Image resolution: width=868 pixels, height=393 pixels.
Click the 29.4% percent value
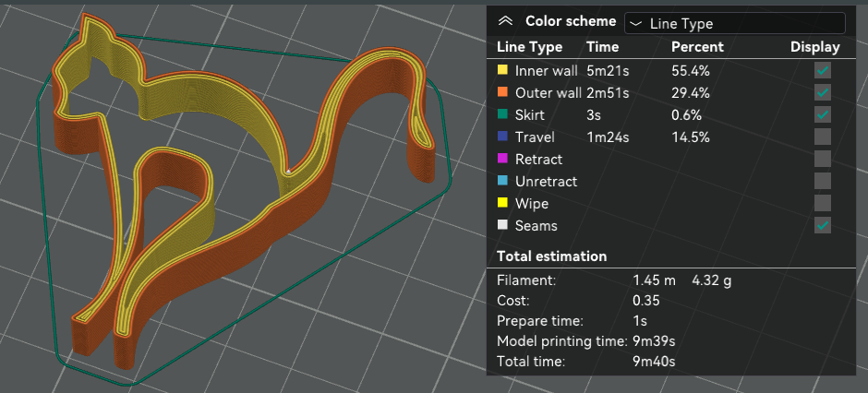coord(691,93)
